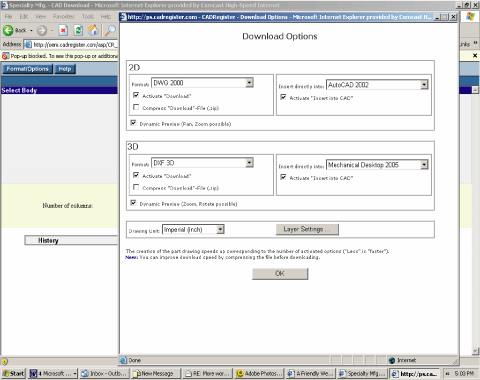Toggle 3D Activate "Insert into CAD" checkbox
The image size is (480, 380).
point(283,177)
